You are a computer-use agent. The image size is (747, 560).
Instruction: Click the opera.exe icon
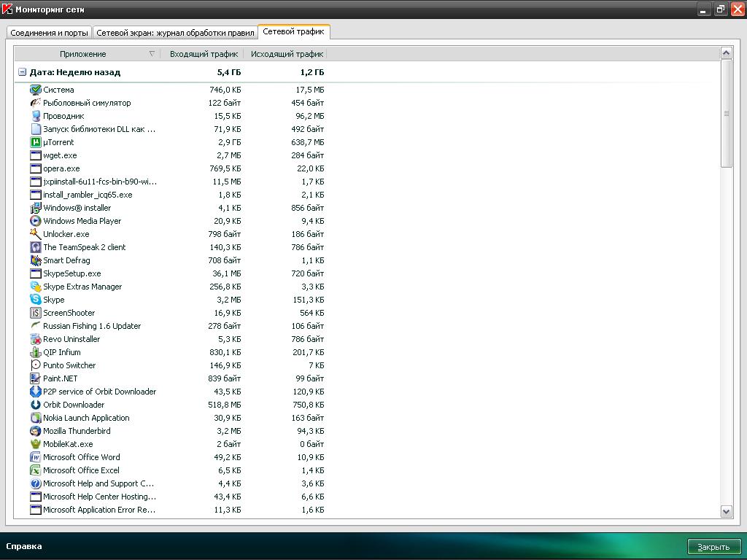tap(35, 168)
